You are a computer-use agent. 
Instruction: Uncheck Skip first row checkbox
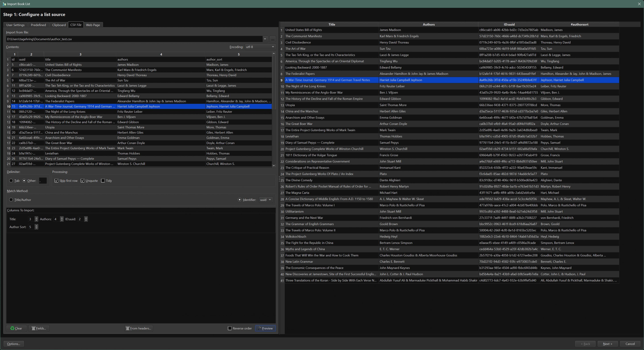(x=57, y=180)
